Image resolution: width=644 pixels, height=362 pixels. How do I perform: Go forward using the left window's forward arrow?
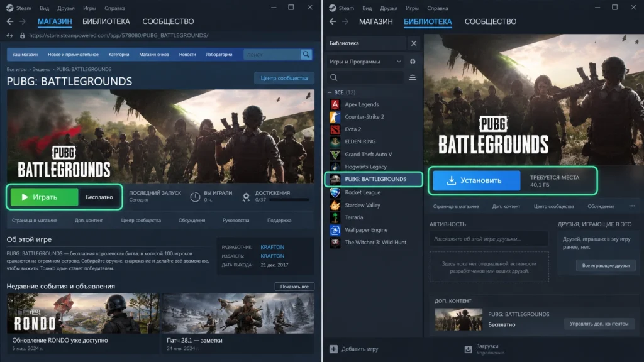(x=23, y=21)
